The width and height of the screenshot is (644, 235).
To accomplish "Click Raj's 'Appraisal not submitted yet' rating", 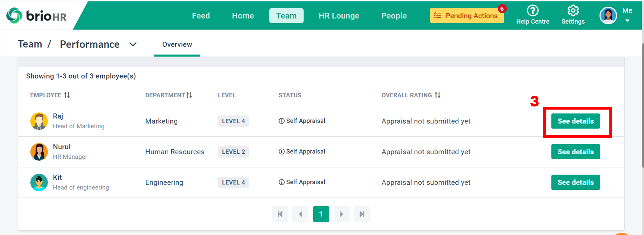I will (x=426, y=121).
